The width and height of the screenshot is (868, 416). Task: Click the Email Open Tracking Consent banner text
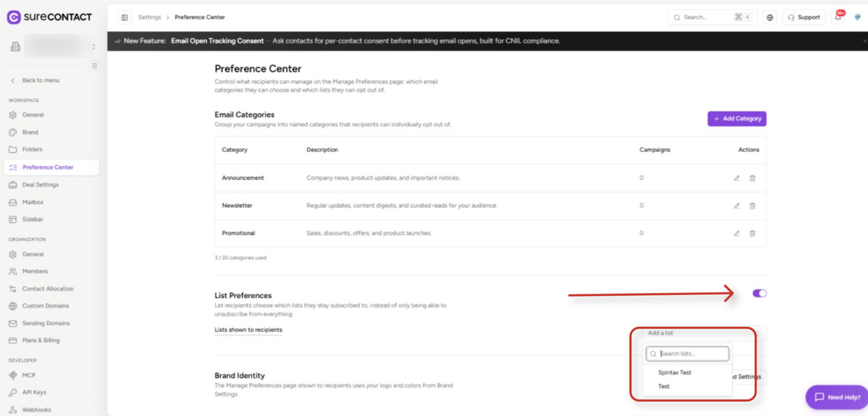[x=218, y=41]
